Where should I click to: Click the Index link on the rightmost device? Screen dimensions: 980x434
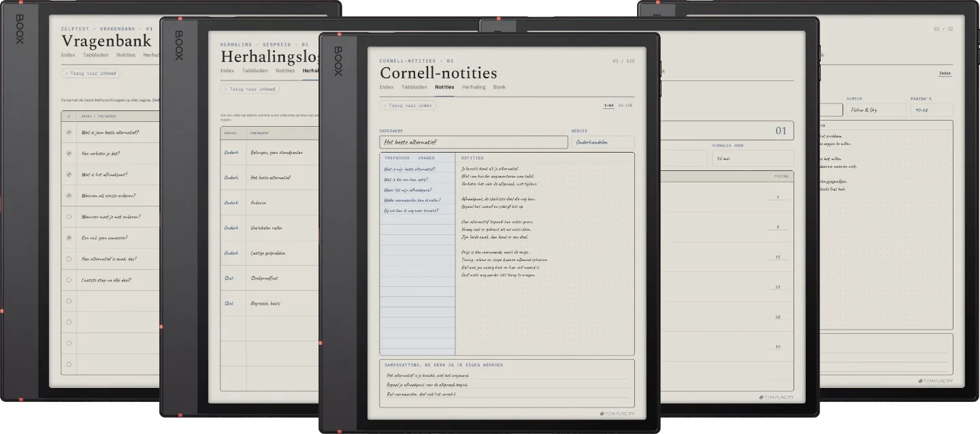pyautogui.click(x=945, y=74)
